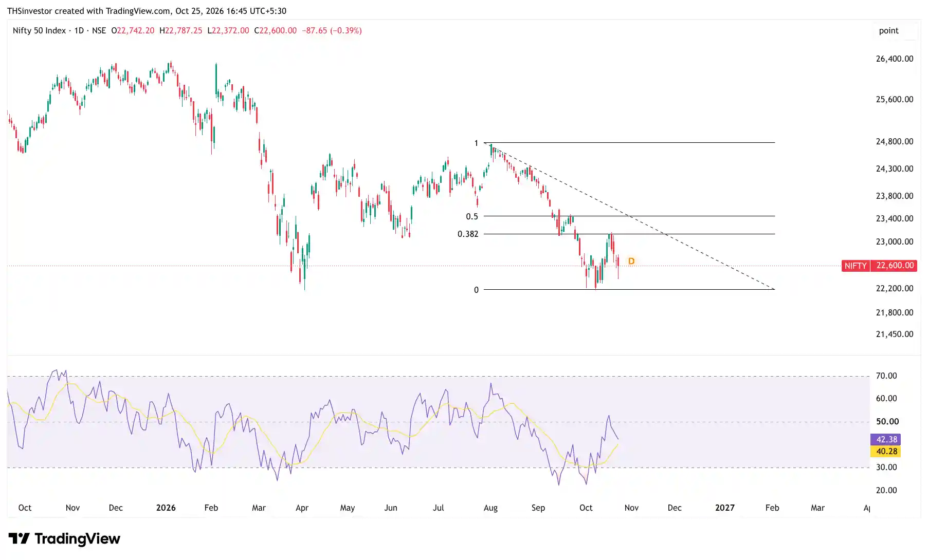
Task: Click the 23,400.00 price axis label
Action: [x=895, y=218]
